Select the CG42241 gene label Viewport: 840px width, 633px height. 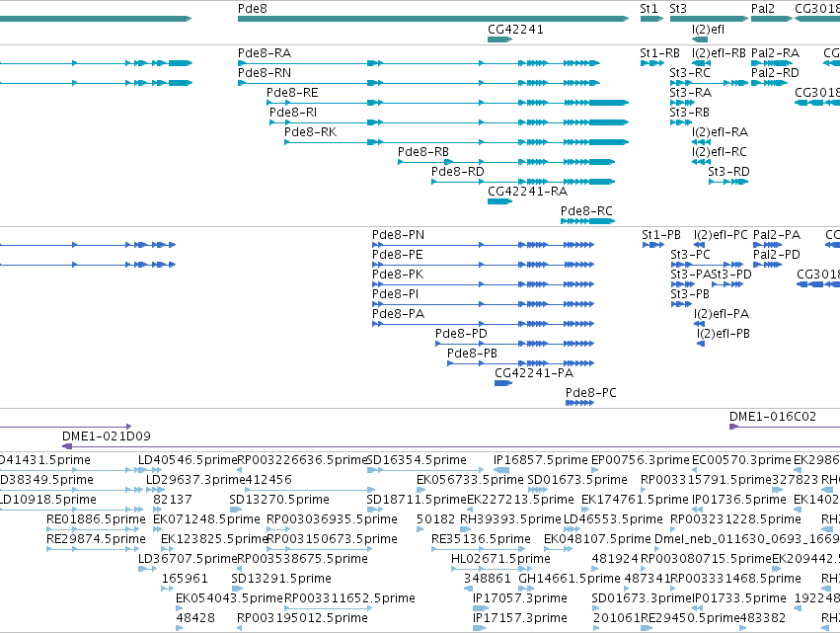[x=515, y=30]
